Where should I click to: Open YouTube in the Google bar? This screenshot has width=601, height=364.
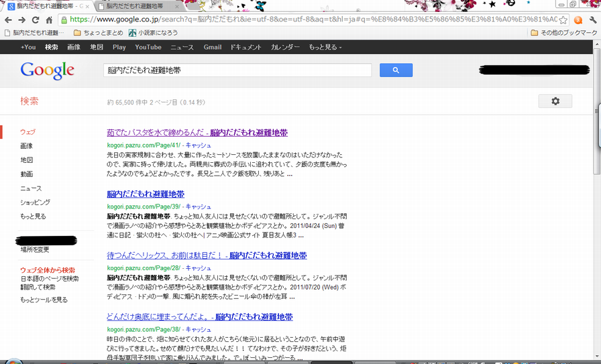(x=148, y=47)
